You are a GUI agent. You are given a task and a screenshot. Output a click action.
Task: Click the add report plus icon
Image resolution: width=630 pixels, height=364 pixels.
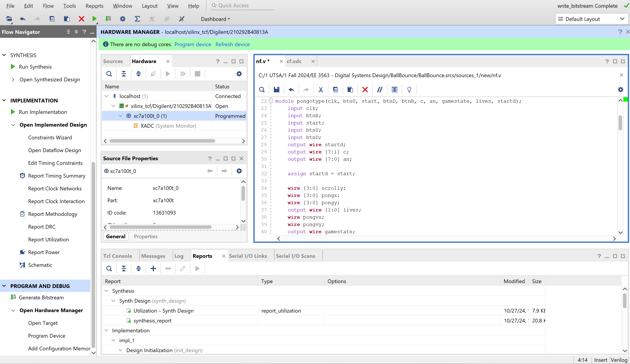click(153, 268)
